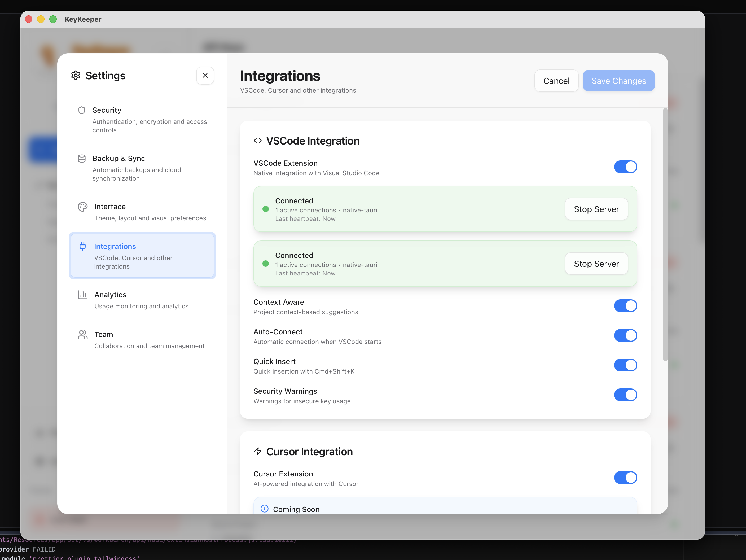Click the Cursor Integration section title

pos(309,452)
